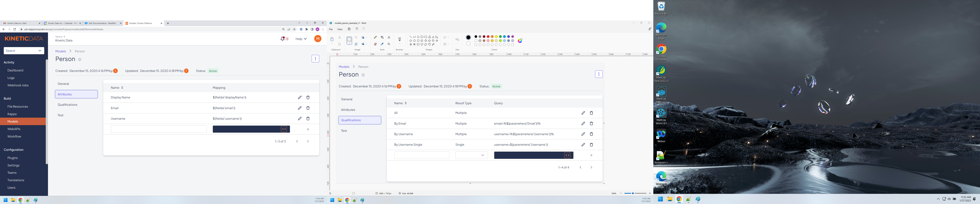
Task: Activate the Color picker eyedropper tool
Action: tap(382, 44)
